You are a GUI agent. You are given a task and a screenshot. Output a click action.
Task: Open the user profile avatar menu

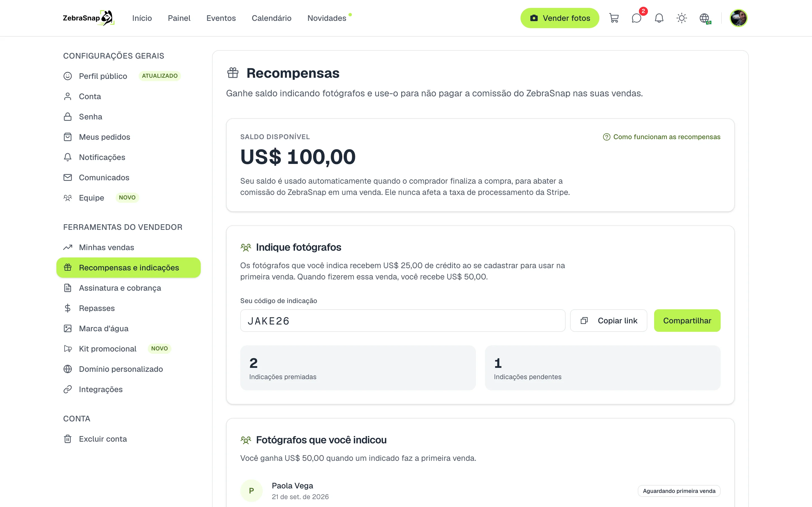[x=738, y=18]
